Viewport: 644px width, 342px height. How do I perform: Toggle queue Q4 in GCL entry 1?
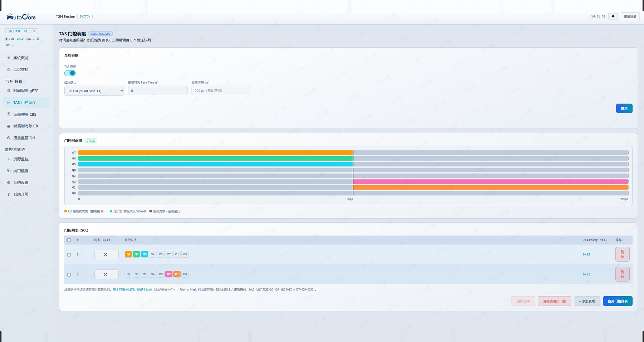pyautogui.click(x=153, y=254)
